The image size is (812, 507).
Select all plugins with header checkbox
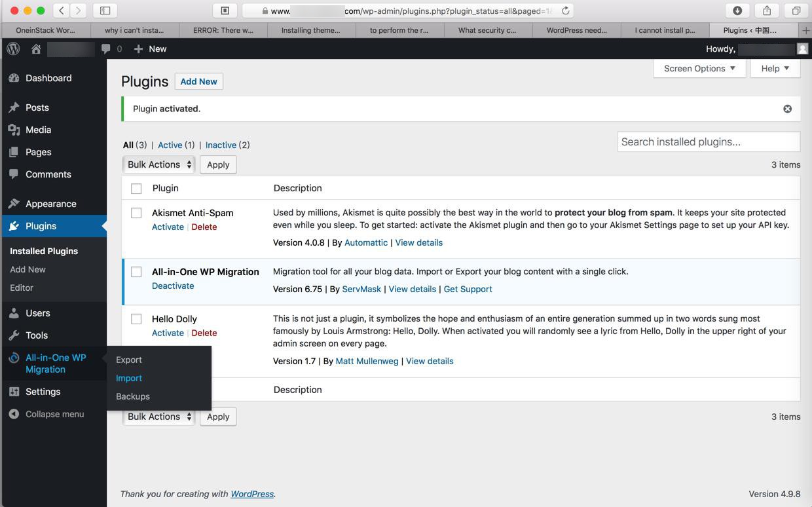pos(136,189)
